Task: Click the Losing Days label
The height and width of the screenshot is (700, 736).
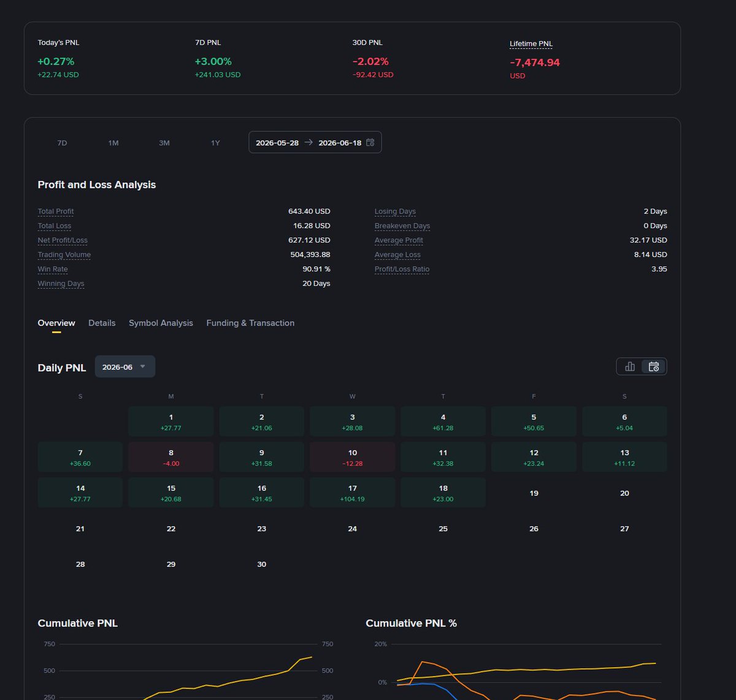Action: point(395,212)
